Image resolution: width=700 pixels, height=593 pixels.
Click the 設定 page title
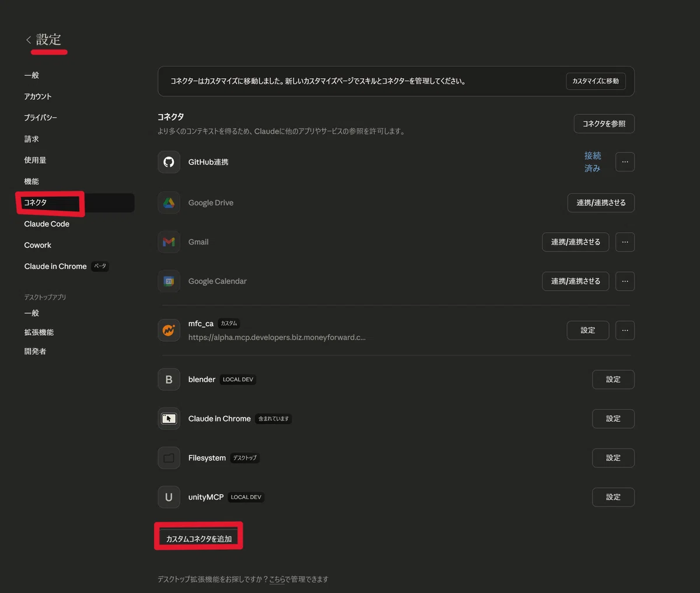(x=48, y=40)
